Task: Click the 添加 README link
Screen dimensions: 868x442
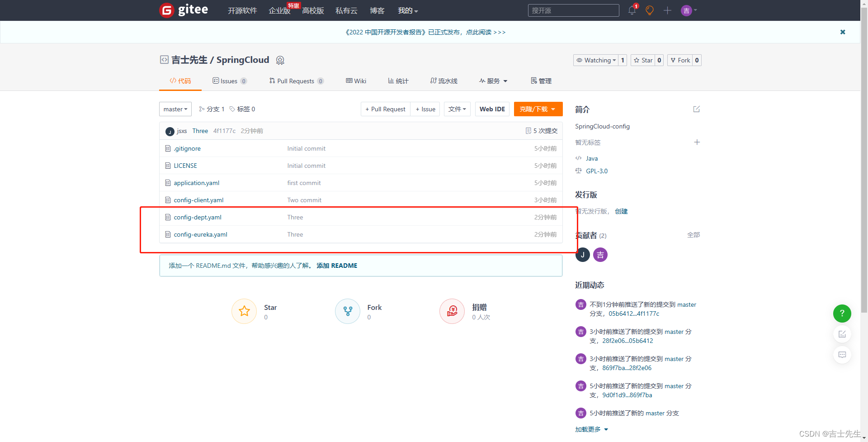Action: pyautogui.click(x=337, y=266)
